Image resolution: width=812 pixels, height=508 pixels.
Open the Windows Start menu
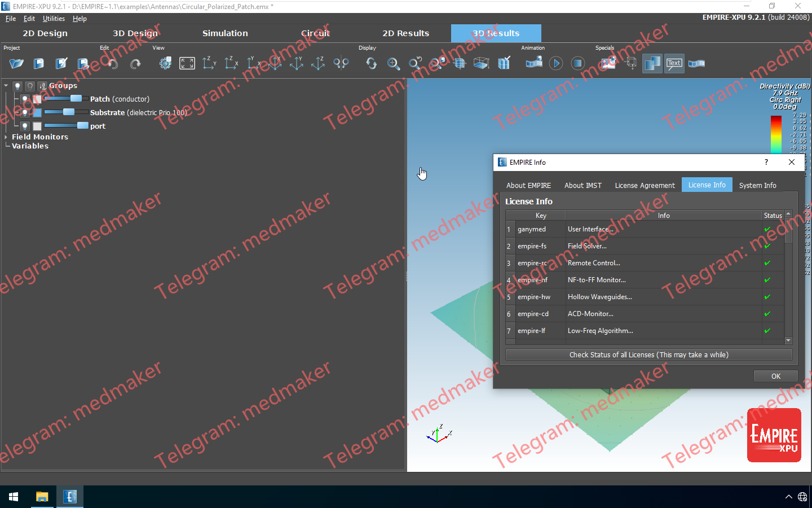tap(14, 497)
